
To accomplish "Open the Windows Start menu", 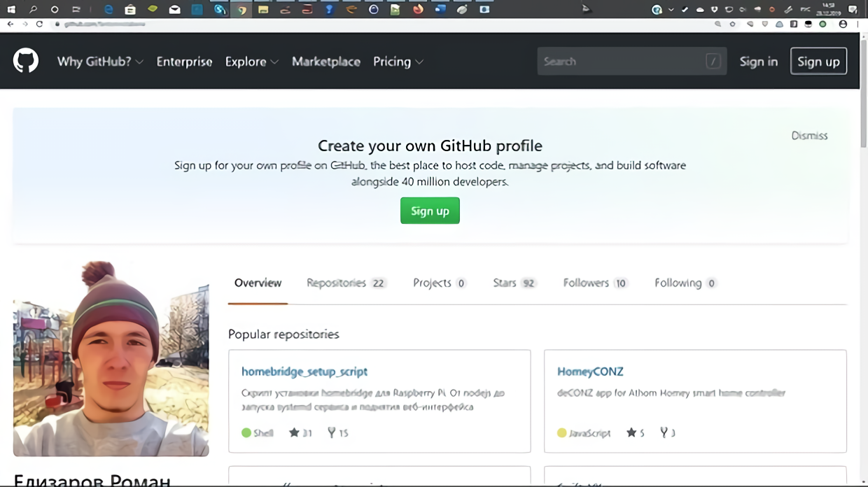I will point(11,9).
